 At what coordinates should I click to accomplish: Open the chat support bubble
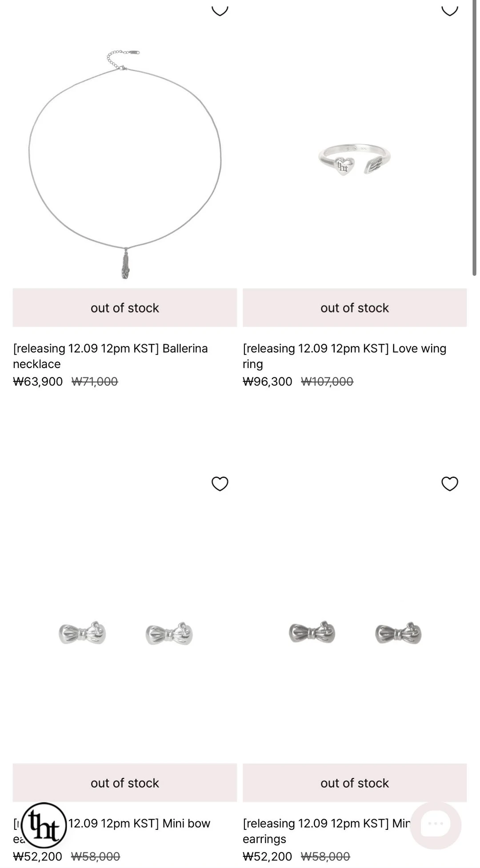[435, 824]
